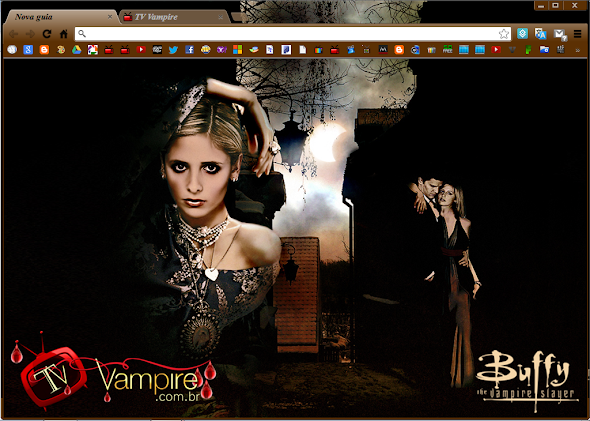Show hidden bookmarks via overflow chevron

point(578,50)
